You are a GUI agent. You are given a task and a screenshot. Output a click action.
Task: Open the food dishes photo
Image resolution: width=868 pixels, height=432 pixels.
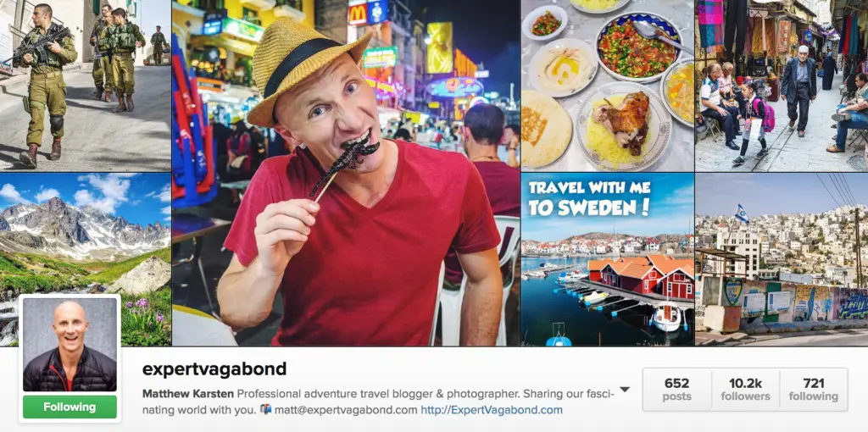(607, 86)
